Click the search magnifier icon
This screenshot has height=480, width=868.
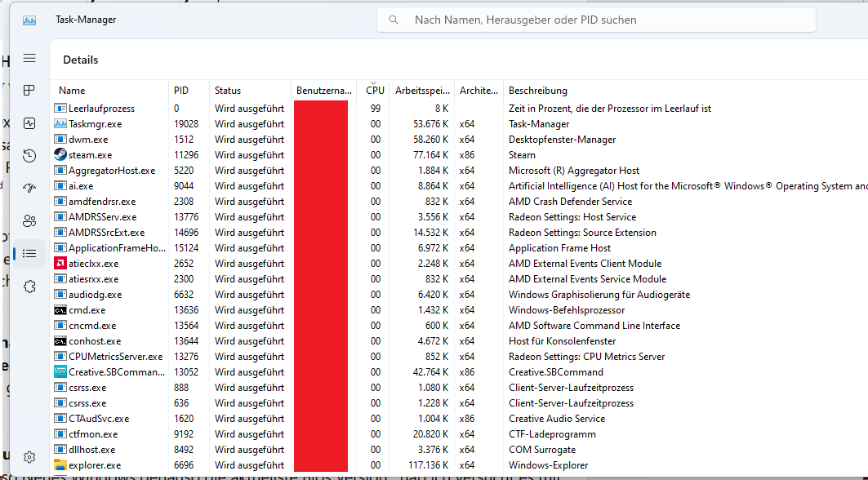394,20
